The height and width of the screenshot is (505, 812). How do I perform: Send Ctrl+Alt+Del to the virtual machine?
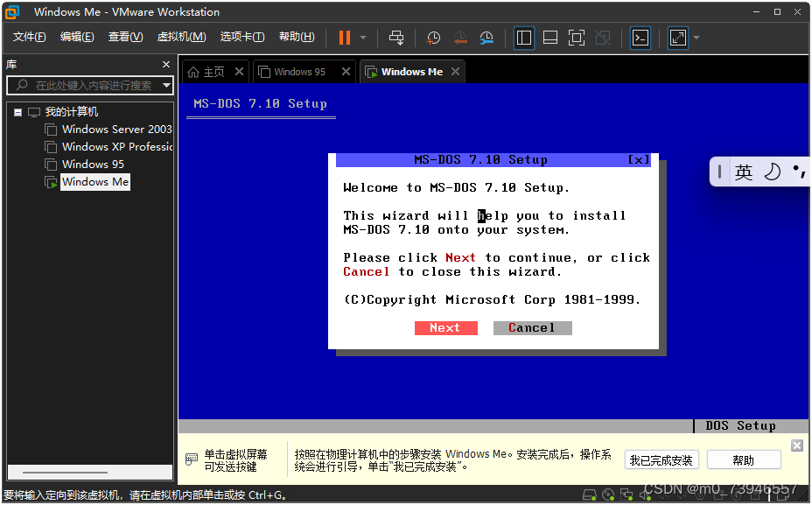(x=396, y=38)
